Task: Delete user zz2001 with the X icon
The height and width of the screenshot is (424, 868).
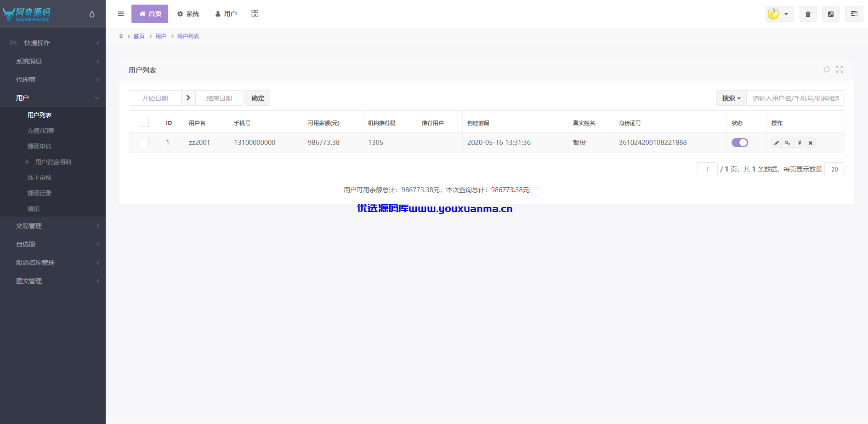Action: [x=811, y=143]
